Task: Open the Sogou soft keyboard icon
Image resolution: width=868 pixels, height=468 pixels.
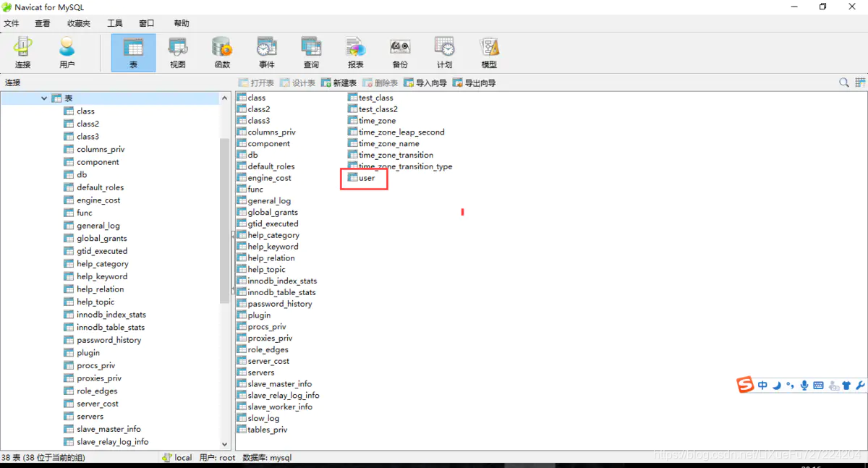Action: [x=818, y=386]
